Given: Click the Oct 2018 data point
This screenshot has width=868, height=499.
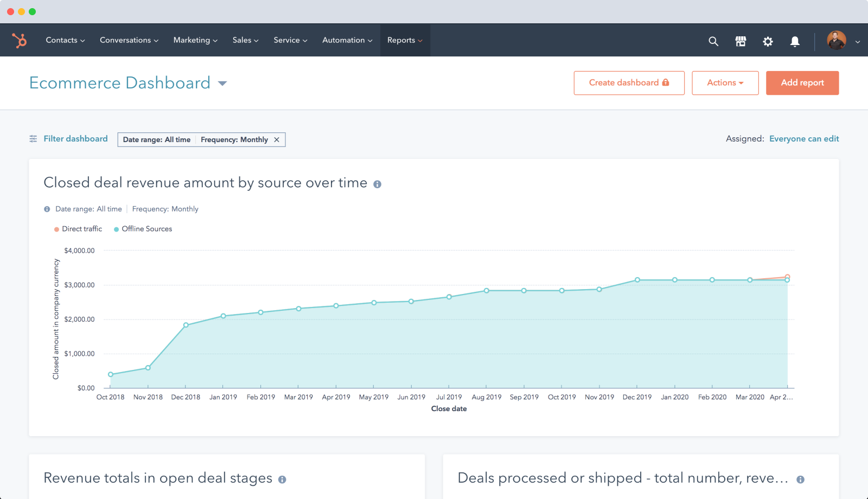Looking at the screenshot, I should click(111, 374).
